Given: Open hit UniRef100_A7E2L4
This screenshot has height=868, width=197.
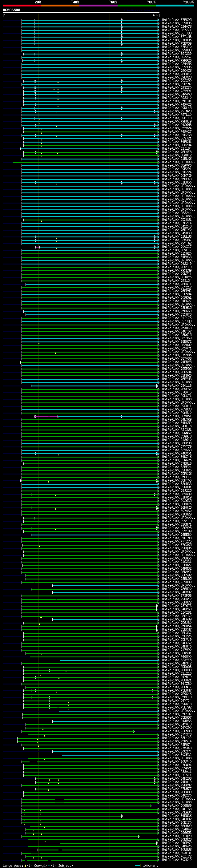Looking at the screenshot, I should (177, 223).
